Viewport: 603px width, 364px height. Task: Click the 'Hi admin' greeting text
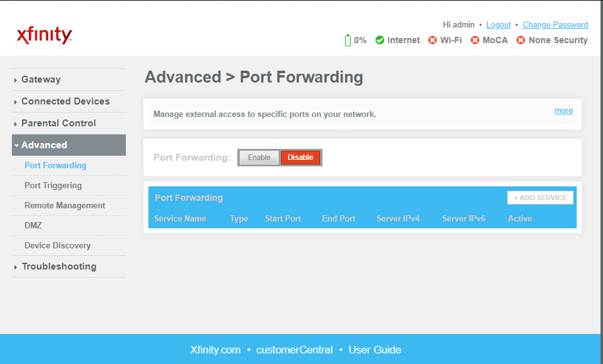(x=458, y=25)
